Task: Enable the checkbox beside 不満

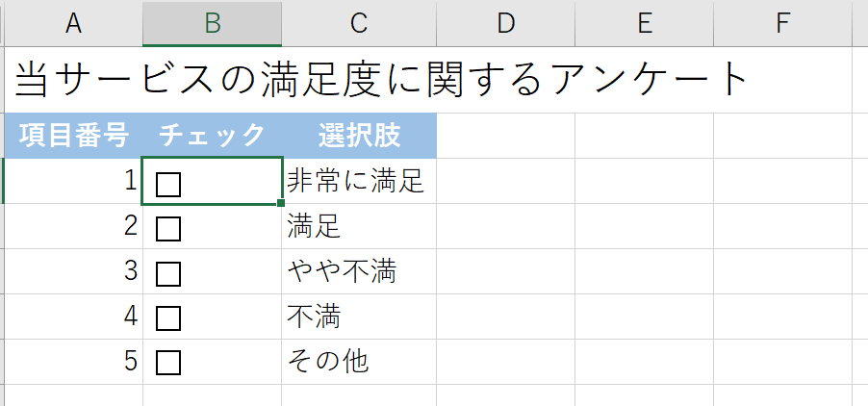Action: click(168, 317)
